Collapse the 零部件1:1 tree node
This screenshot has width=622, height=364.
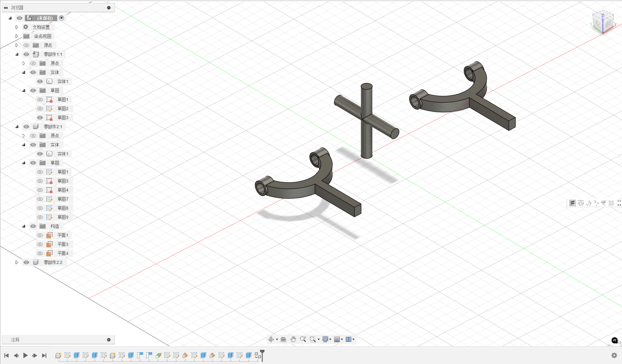click(x=17, y=54)
